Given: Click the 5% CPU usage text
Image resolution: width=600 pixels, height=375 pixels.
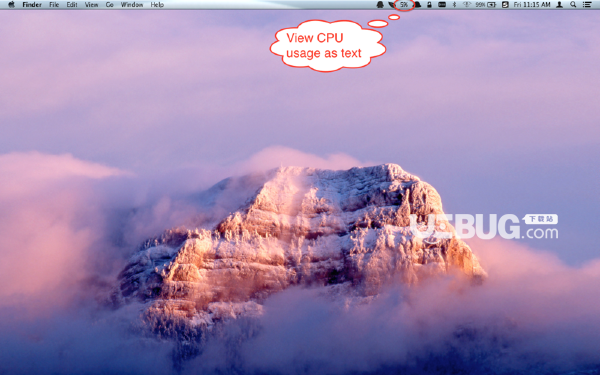Looking at the screenshot, I should [404, 5].
